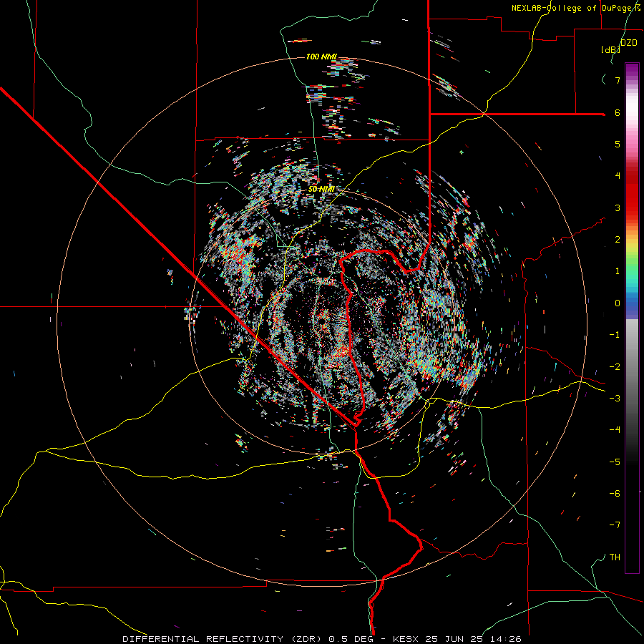644x644 pixels.
Task: Click the 2 value on the dB scale
Action: click(618, 240)
